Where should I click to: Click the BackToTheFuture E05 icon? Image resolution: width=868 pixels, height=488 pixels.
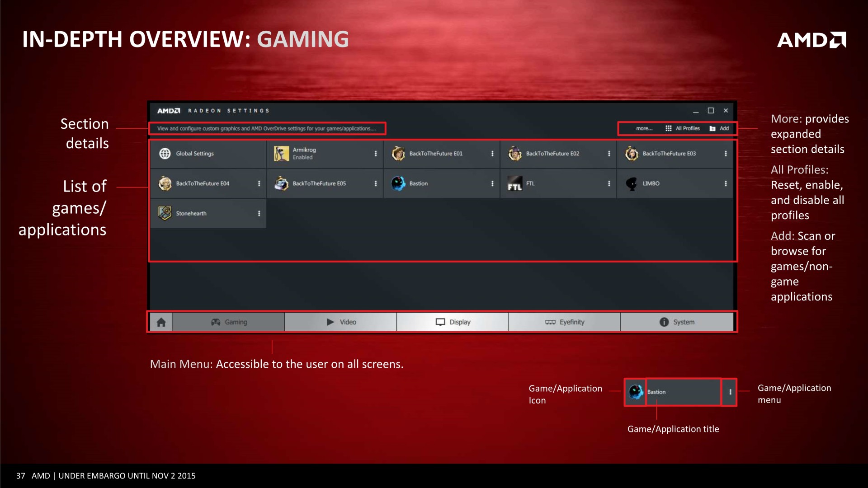click(281, 183)
